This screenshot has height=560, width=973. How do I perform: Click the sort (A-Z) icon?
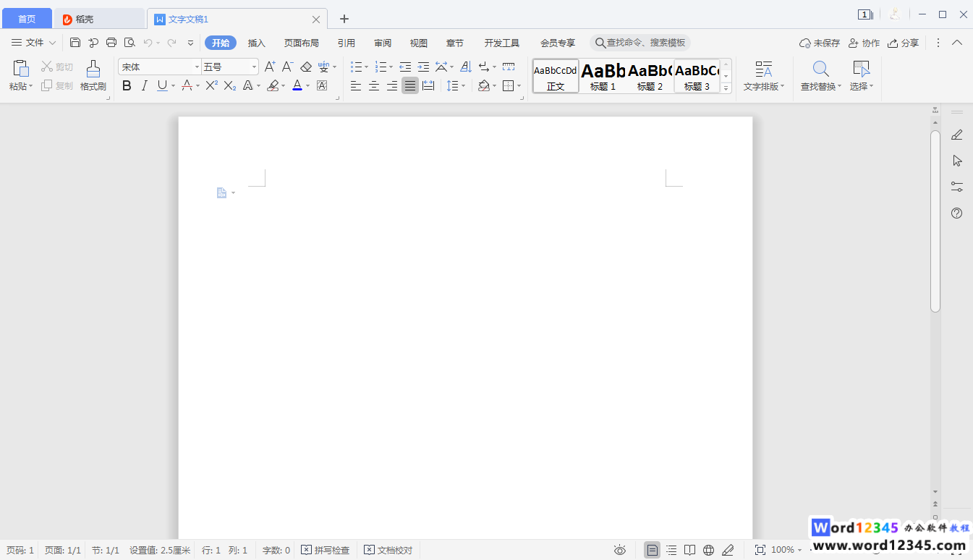(x=466, y=67)
